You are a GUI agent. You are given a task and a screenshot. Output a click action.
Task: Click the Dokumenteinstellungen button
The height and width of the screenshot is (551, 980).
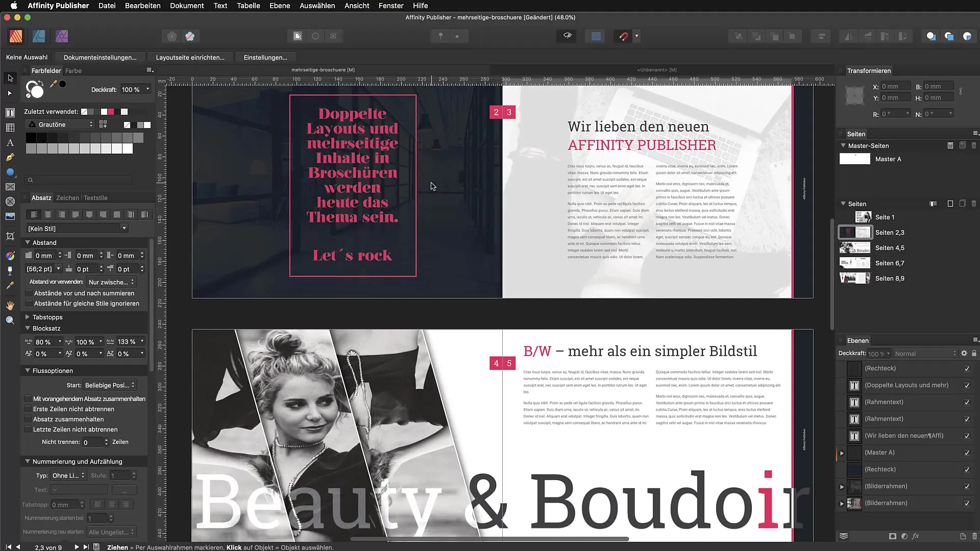[x=100, y=58]
